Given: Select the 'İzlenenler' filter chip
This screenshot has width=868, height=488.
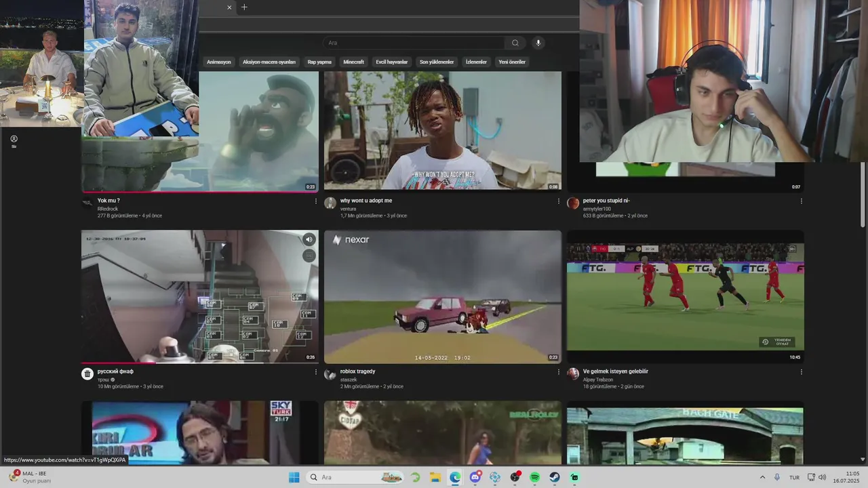Looking at the screenshot, I should [476, 62].
